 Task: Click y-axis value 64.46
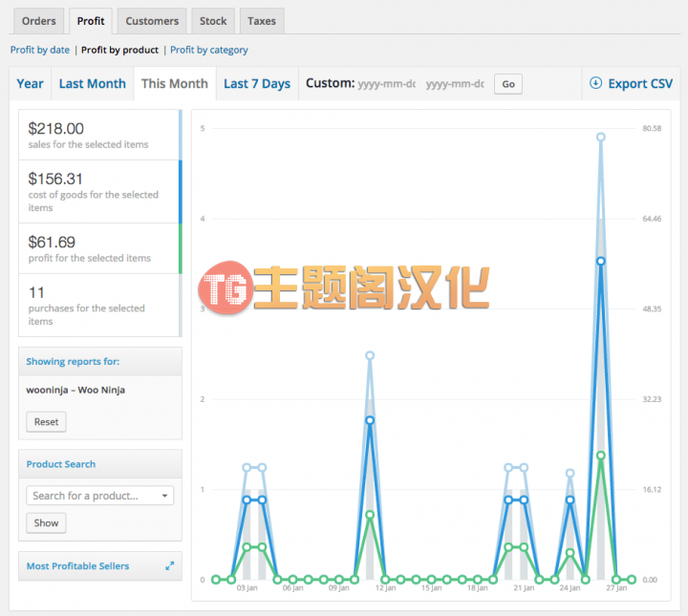pos(652,219)
